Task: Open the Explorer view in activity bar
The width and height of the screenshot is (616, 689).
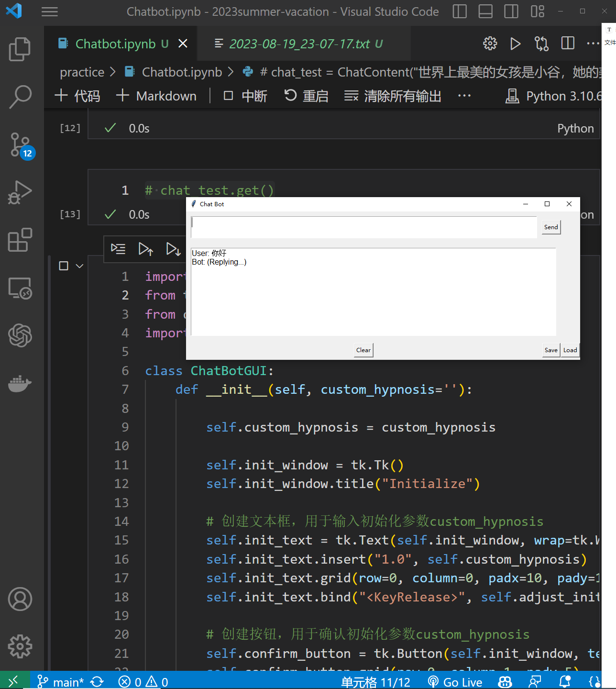Action: [x=20, y=49]
